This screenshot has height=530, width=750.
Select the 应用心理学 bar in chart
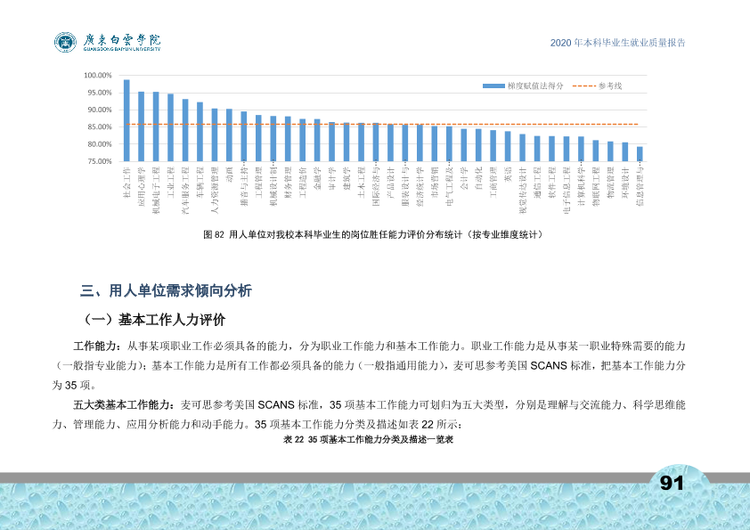[x=141, y=126]
